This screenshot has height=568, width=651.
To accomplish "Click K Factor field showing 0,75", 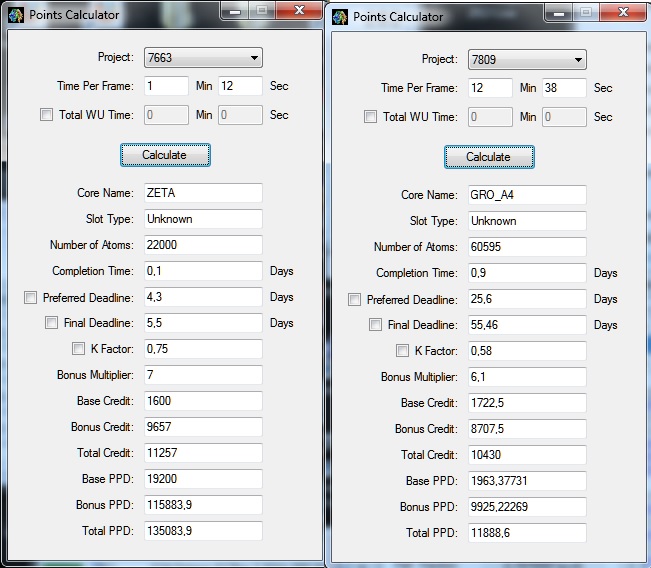I will coord(203,349).
